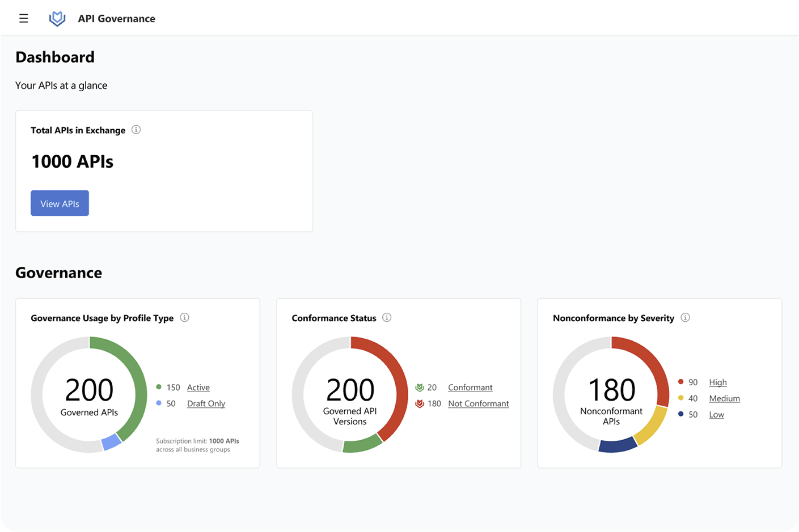Click info icon next to Governance Usage by Profile Type
799x532 pixels.
coord(184,318)
